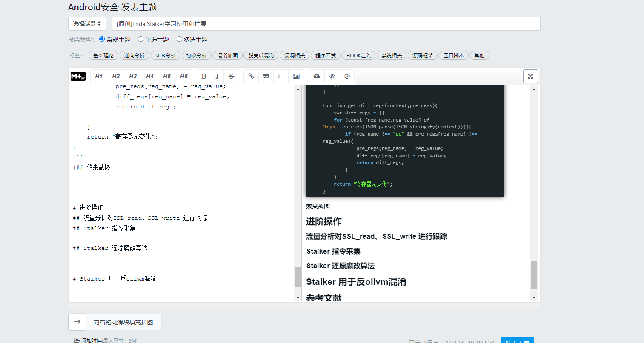The height and width of the screenshot is (343, 644).
Task: Click 'Stalker 用于反ollvm混淆' heading in preview
Action: click(x=356, y=282)
